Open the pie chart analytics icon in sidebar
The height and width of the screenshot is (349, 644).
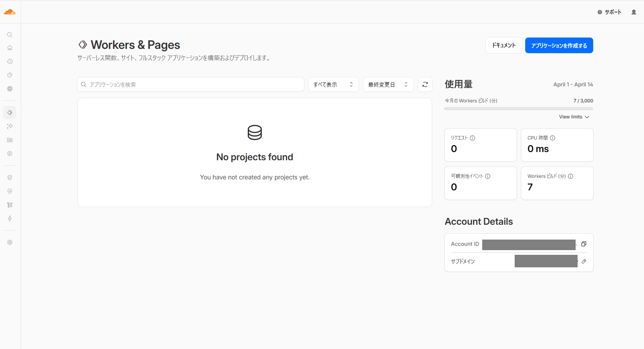pyautogui.click(x=10, y=75)
